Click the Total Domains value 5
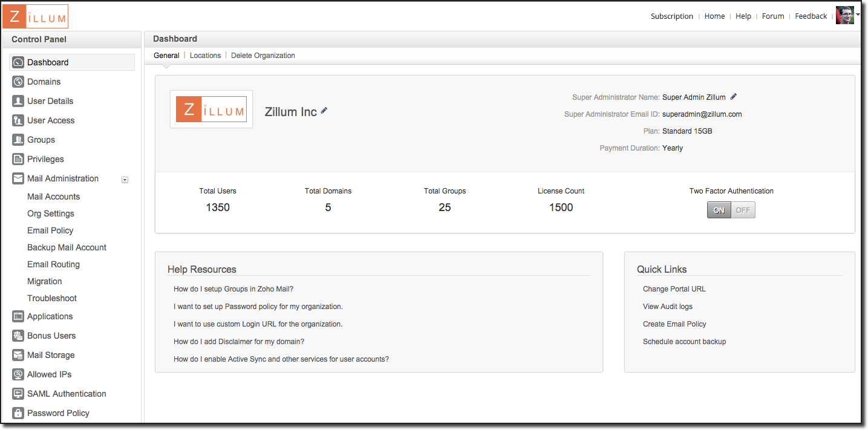 tap(328, 207)
